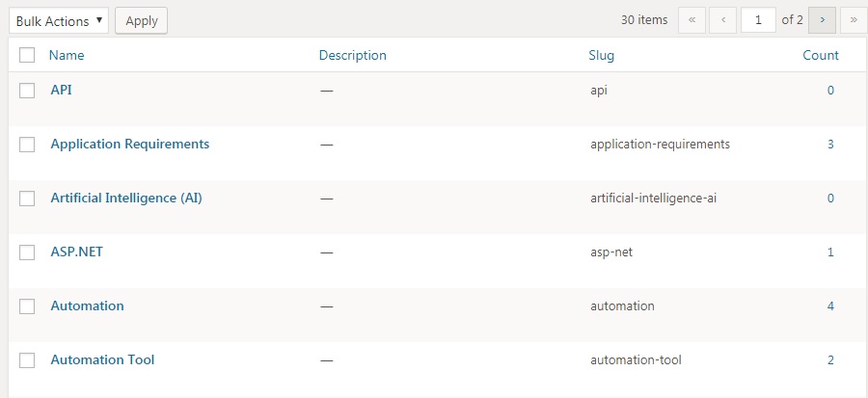Sort by the Description column header
This screenshot has height=398, width=868.
pyautogui.click(x=352, y=56)
